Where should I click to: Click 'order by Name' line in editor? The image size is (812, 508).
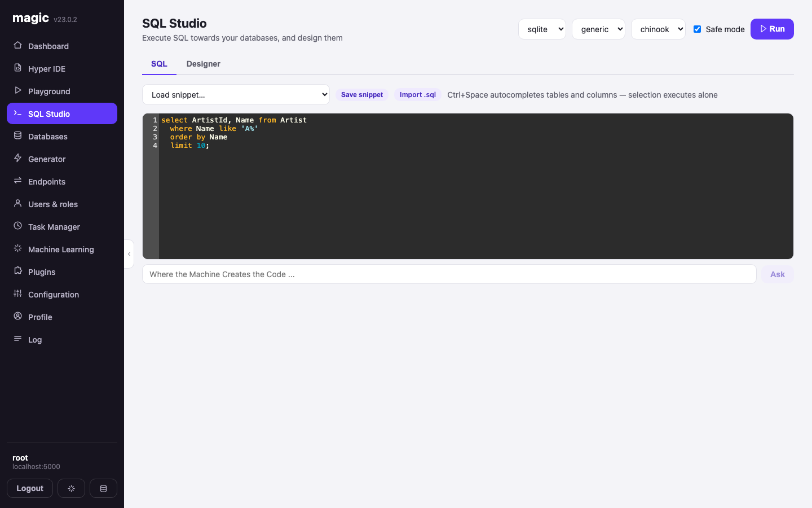(x=198, y=137)
